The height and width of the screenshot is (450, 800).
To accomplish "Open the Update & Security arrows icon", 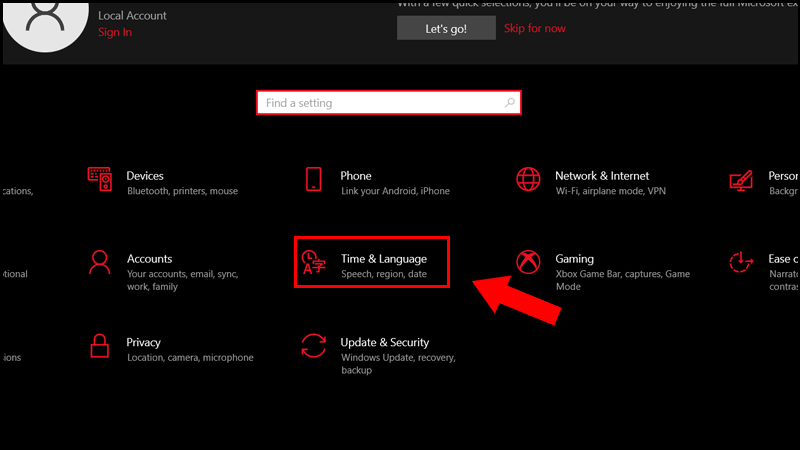I will click(313, 345).
